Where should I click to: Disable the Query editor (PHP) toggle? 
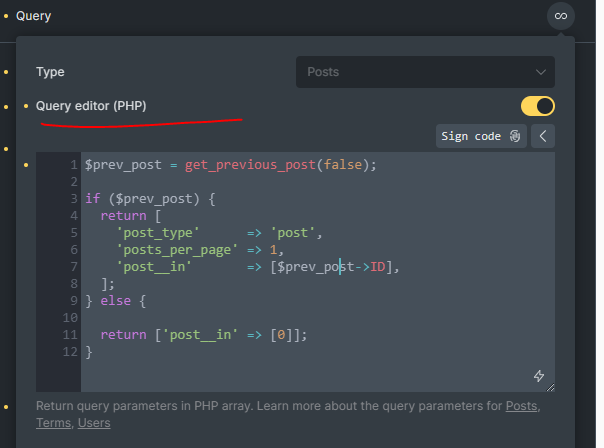click(x=538, y=106)
